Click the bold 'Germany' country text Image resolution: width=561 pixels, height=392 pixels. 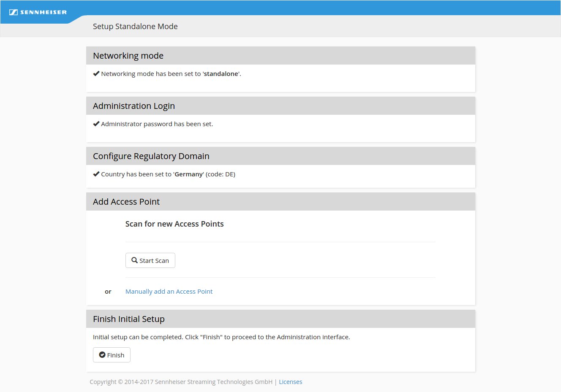tap(188, 174)
